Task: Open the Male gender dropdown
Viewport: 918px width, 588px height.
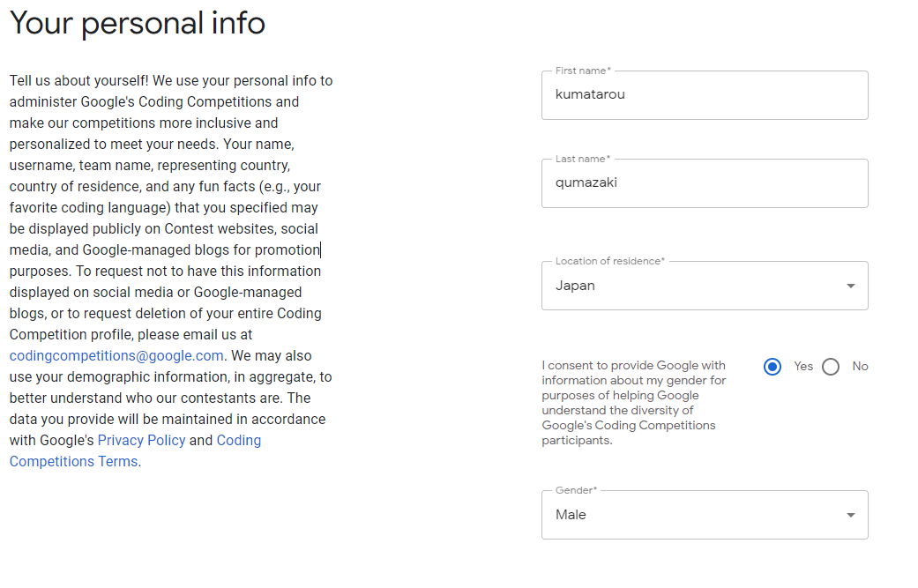Action: coord(705,515)
